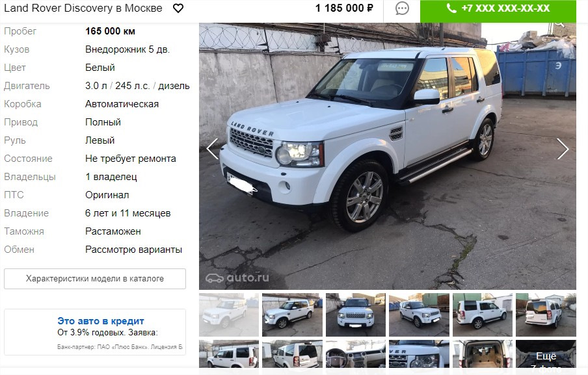Select the open trunk thumbnail
The width and height of the screenshot is (588, 375).
[482, 354]
